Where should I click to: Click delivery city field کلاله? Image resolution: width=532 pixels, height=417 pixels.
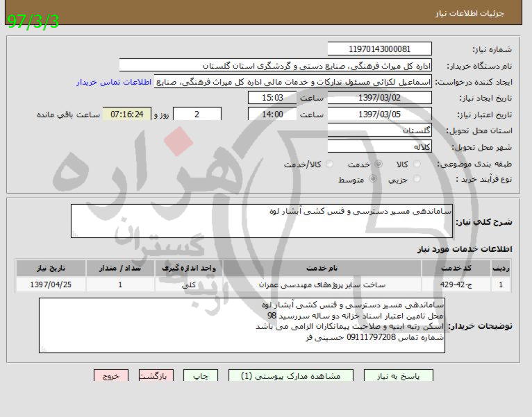click(x=380, y=147)
